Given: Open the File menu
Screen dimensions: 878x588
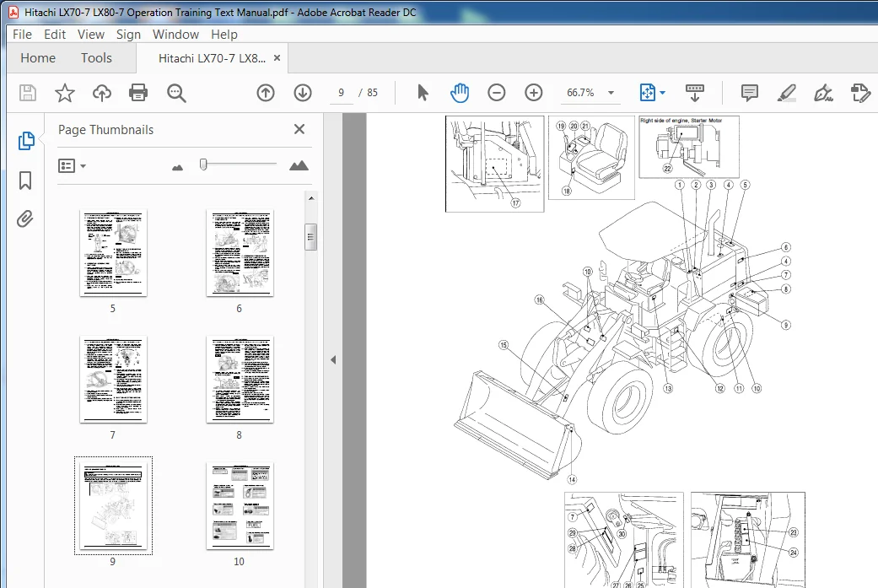Looking at the screenshot, I should pyautogui.click(x=23, y=34).
